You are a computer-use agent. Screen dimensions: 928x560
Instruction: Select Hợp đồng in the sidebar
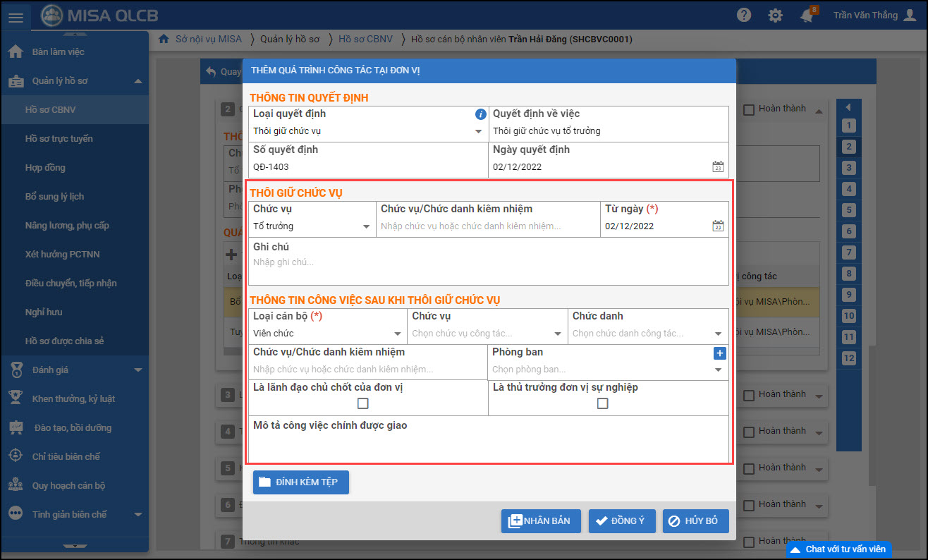pos(45,168)
